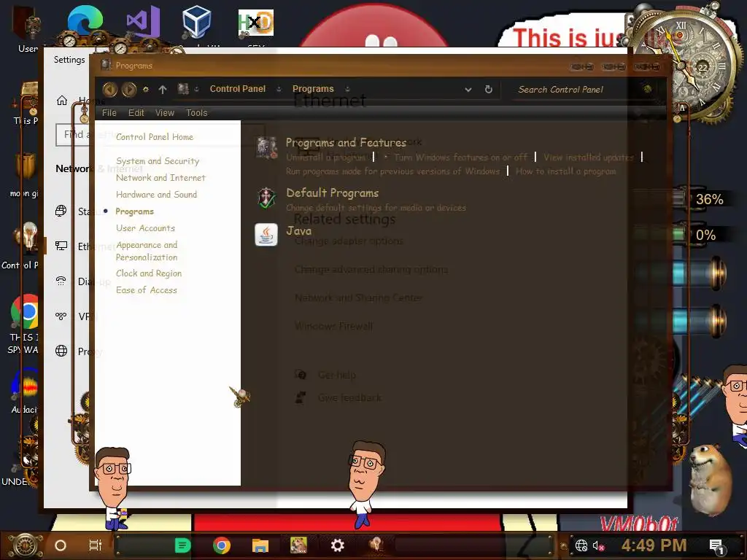
Task: Click Run programs made for previous versions
Action: (393, 171)
